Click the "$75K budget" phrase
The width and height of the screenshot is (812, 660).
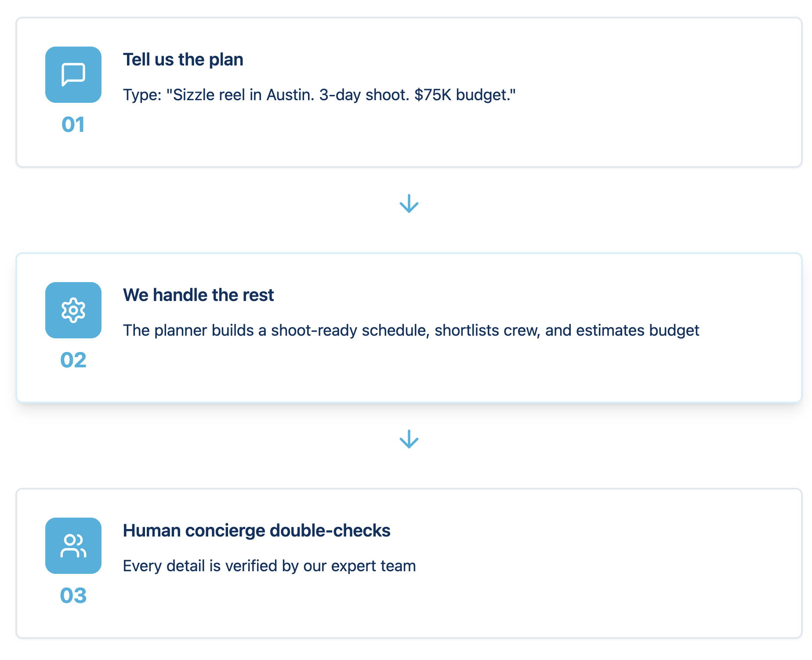[461, 95]
